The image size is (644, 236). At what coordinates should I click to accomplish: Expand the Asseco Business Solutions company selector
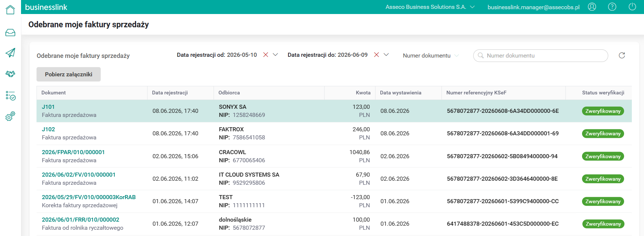(430, 7)
